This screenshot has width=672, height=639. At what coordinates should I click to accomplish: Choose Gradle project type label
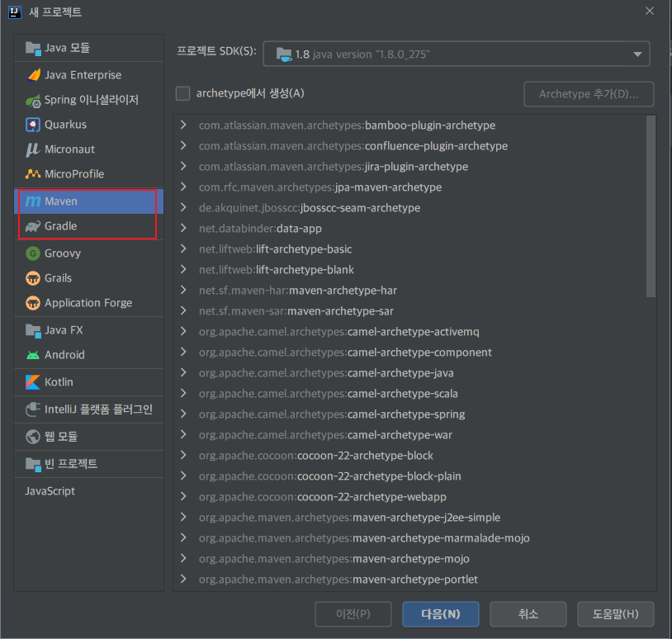point(61,226)
